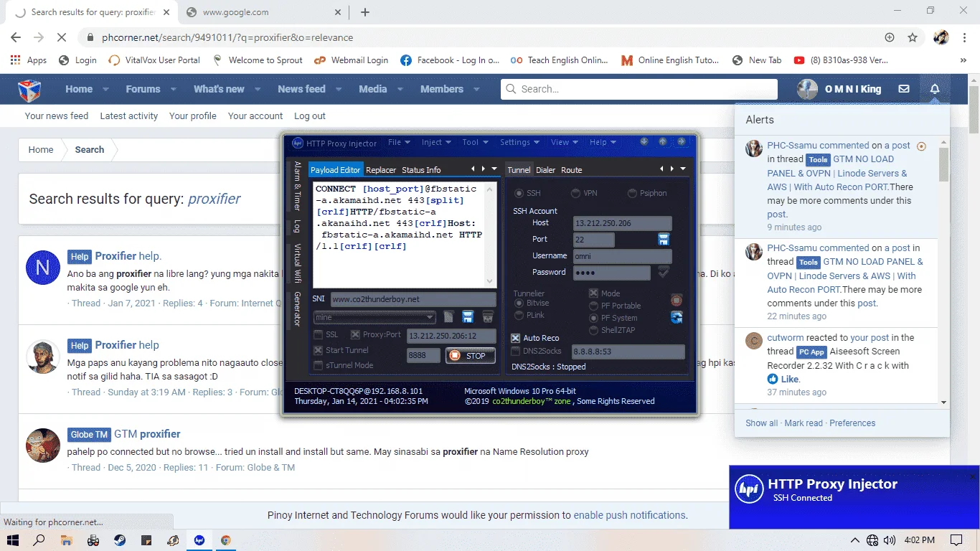Click the down-arrow button in injector title bar
This screenshot has width=980, height=551.
click(644, 142)
